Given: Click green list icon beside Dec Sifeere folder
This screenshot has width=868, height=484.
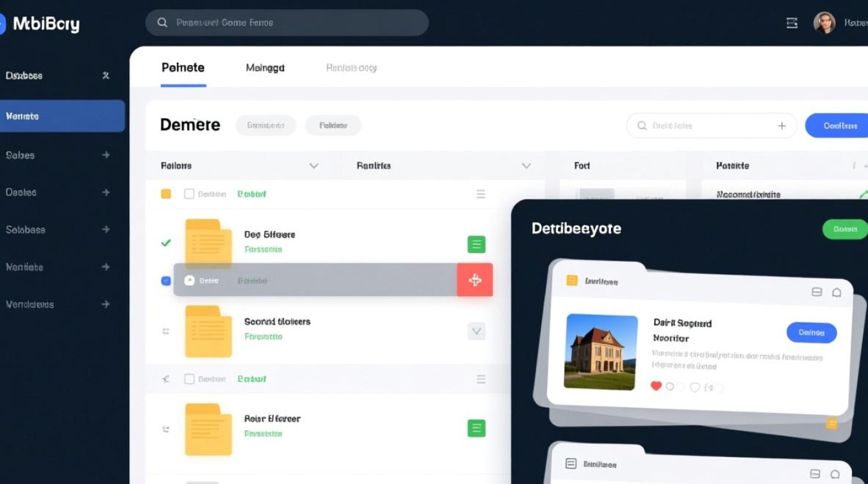Looking at the screenshot, I should click(x=476, y=245).
